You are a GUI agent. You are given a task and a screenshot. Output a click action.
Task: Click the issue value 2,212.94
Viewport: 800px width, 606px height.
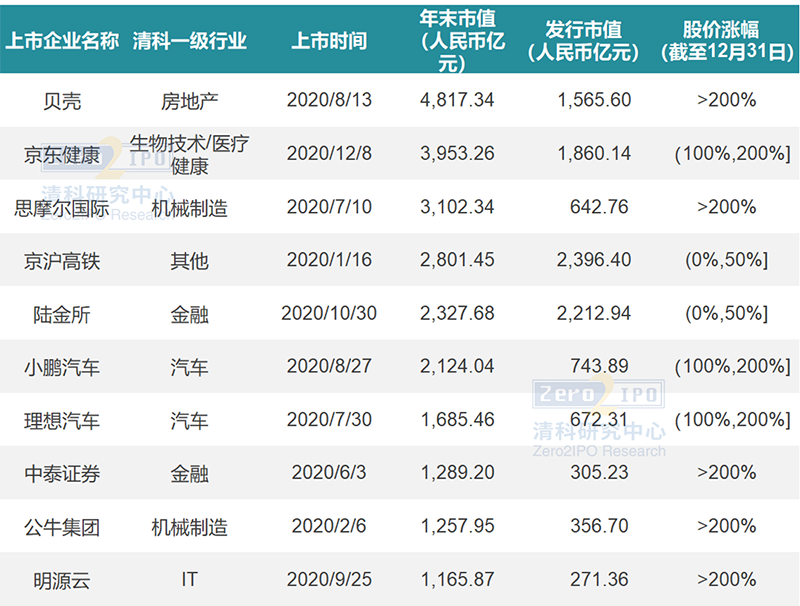point(594,313)
